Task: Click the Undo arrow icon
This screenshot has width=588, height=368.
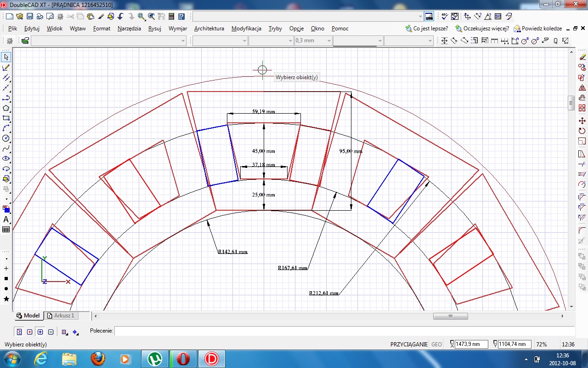Action: tap(121, 17)
